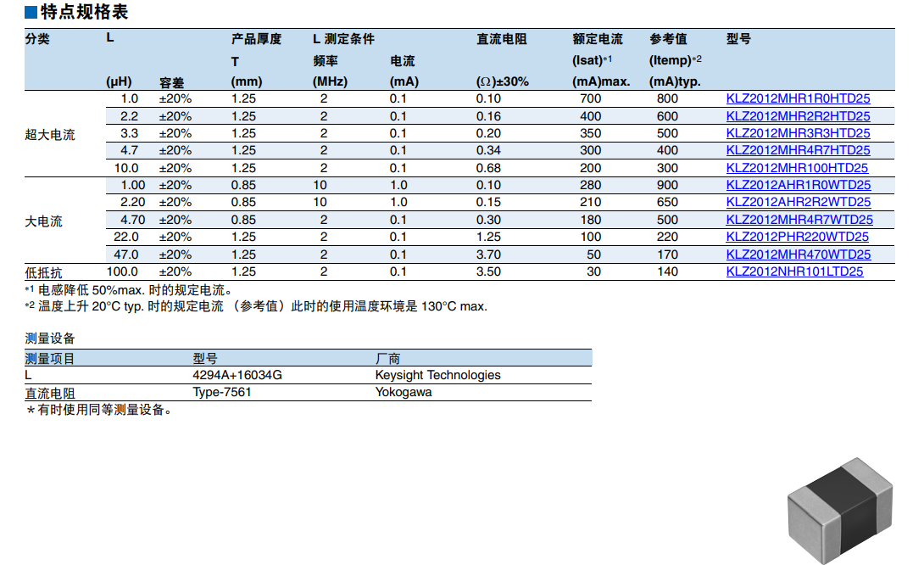Select the 22.0 µH inductance value

(x=126, y=237)
